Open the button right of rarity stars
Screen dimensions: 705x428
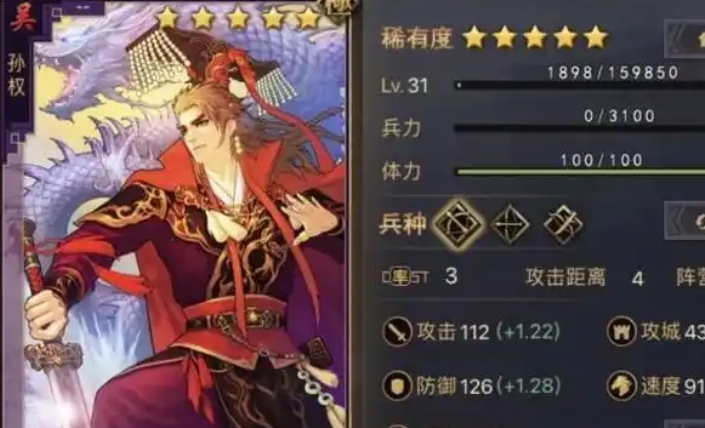(x=685, y=40)
